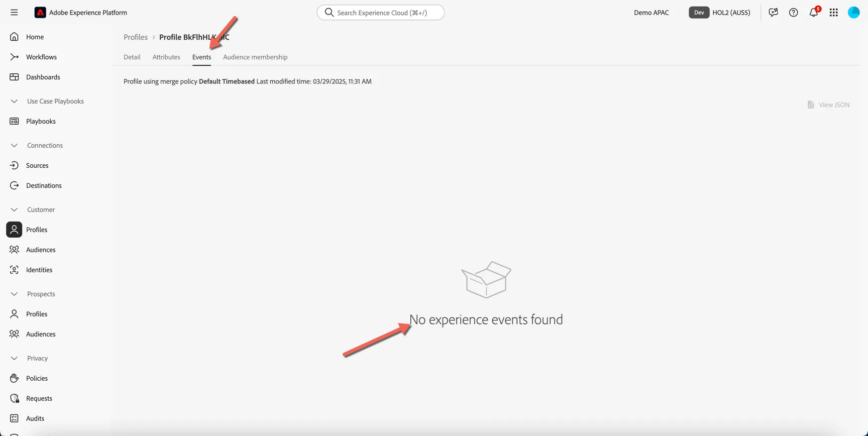The image size is (868, 436).
Task: Navigate to Sources
Action: 37,165
